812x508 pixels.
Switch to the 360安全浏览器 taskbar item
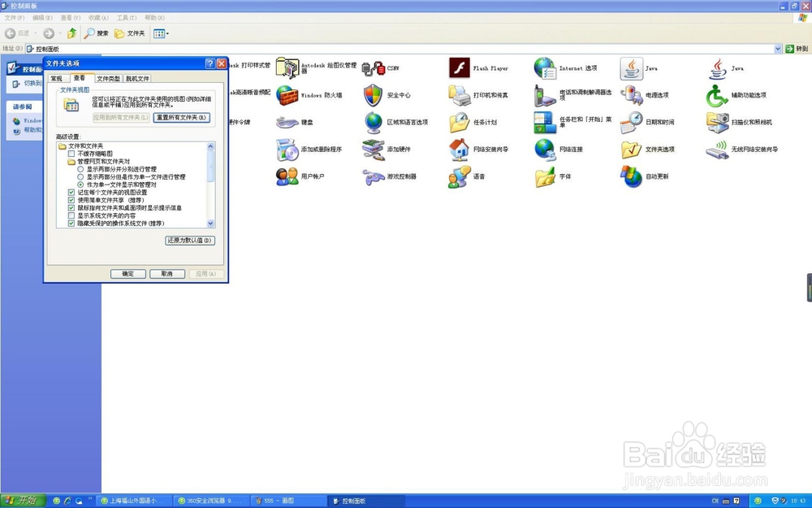(x=210, y=501)
